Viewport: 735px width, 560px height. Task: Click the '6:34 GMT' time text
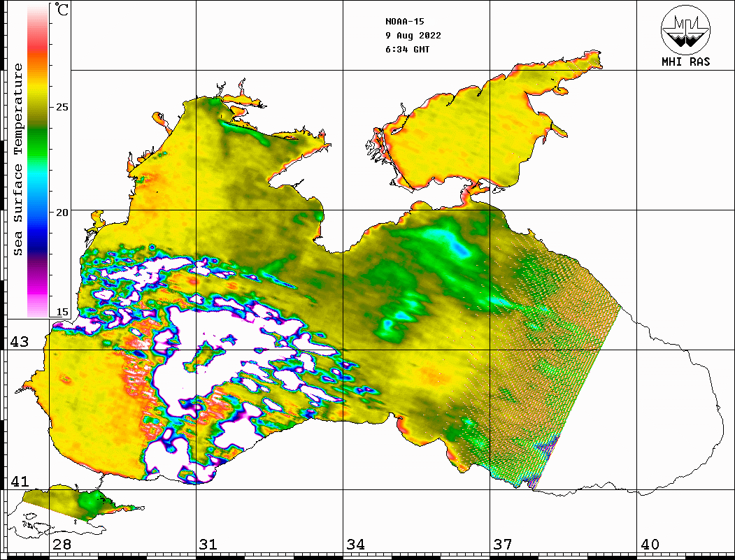[x=407, y=50]
